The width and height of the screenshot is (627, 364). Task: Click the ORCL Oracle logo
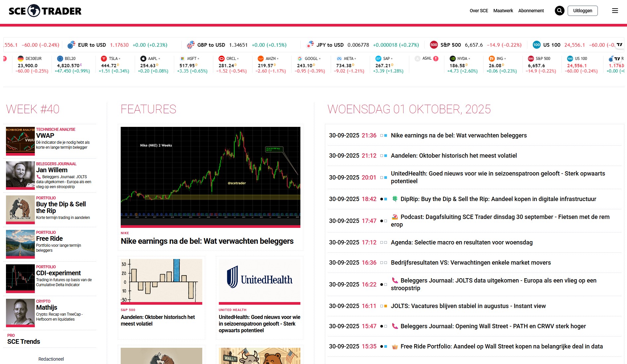(221, 59)
